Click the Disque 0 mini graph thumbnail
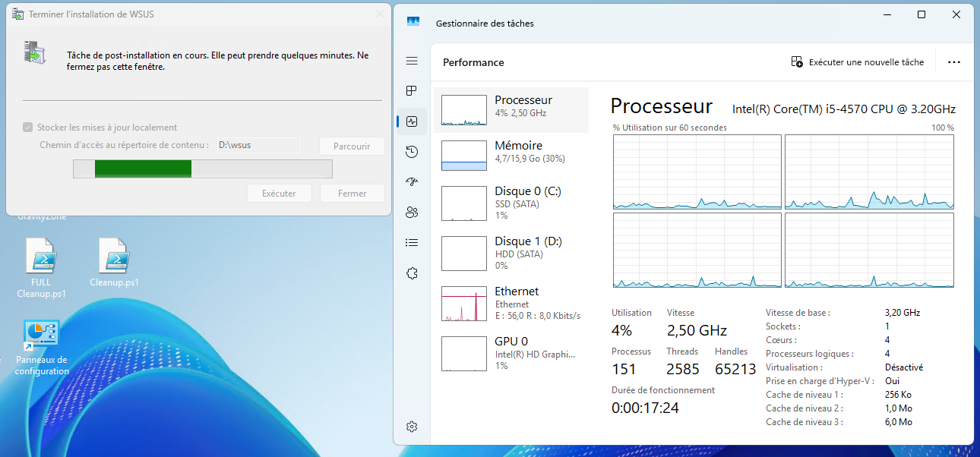Screen dimensions: 980x457 coord(463,203)
